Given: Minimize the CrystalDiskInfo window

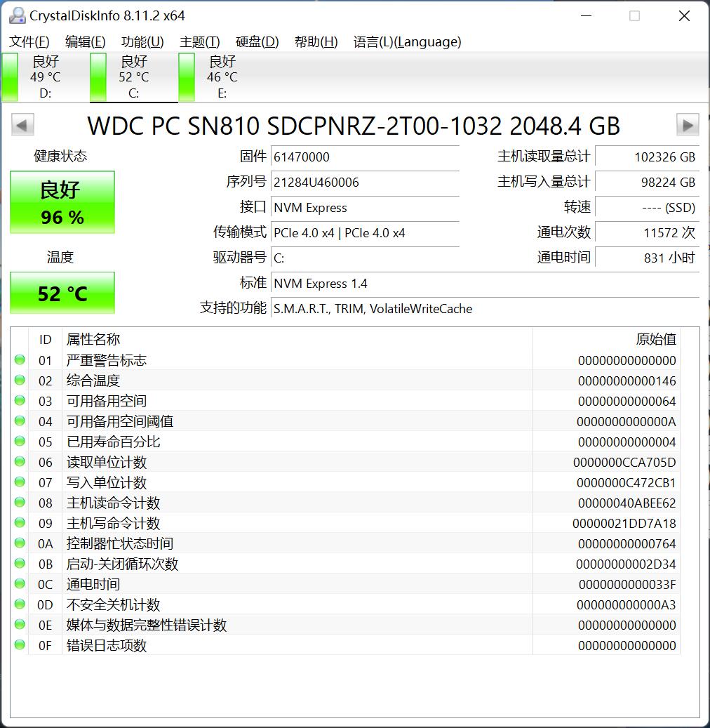Looking at the screenshot, I should tap(586, 15).
